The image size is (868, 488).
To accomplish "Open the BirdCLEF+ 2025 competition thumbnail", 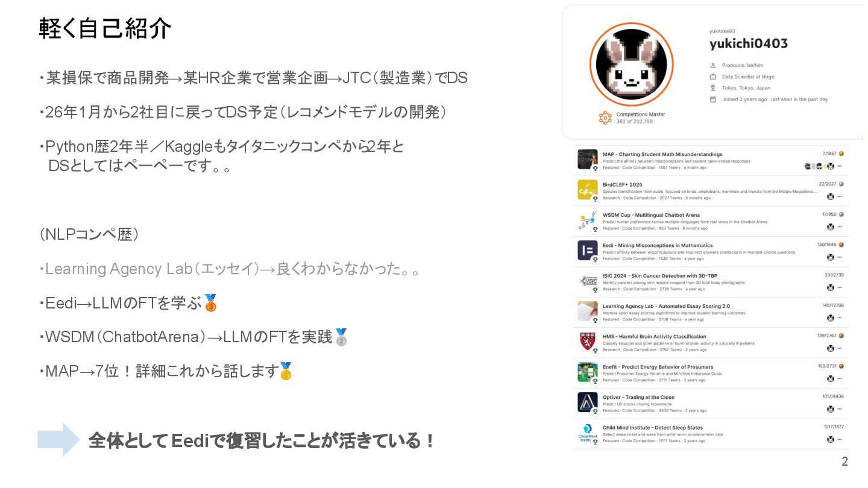I will point(587,190).
